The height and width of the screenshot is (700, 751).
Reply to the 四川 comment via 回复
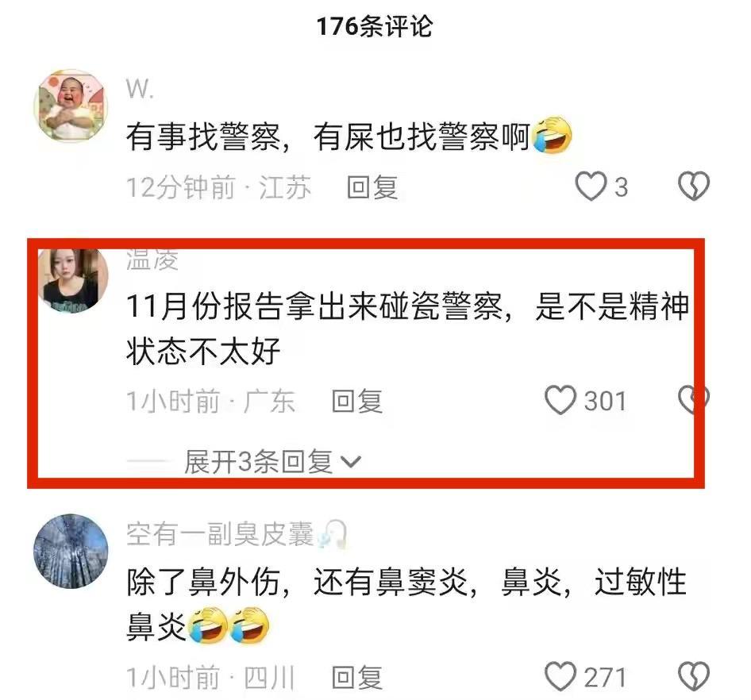coord(357,677)
